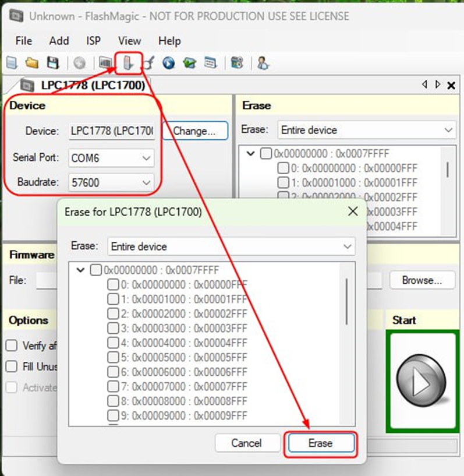Click the blue circular play toolbar icon

pos(169,63)
